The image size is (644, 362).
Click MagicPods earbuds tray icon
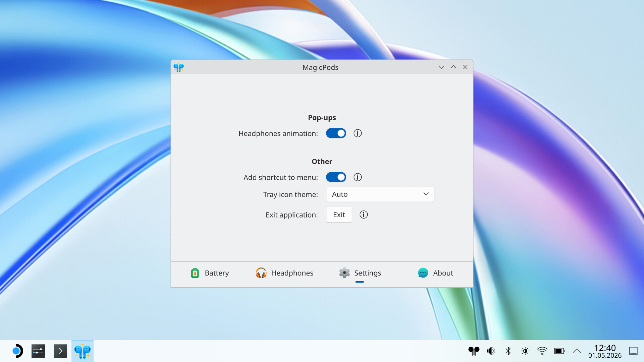click(474, 351)
